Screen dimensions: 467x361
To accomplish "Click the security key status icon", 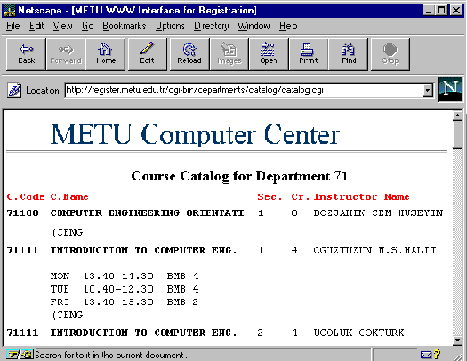I will point(19,354).
